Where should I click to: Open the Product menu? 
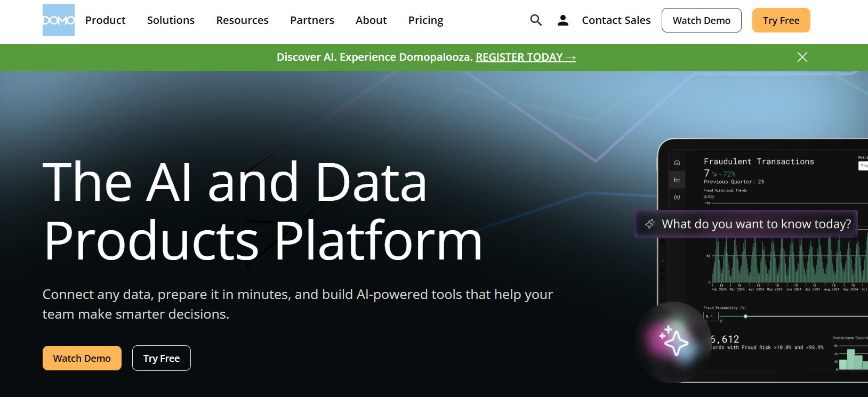(x=106, y=20)
